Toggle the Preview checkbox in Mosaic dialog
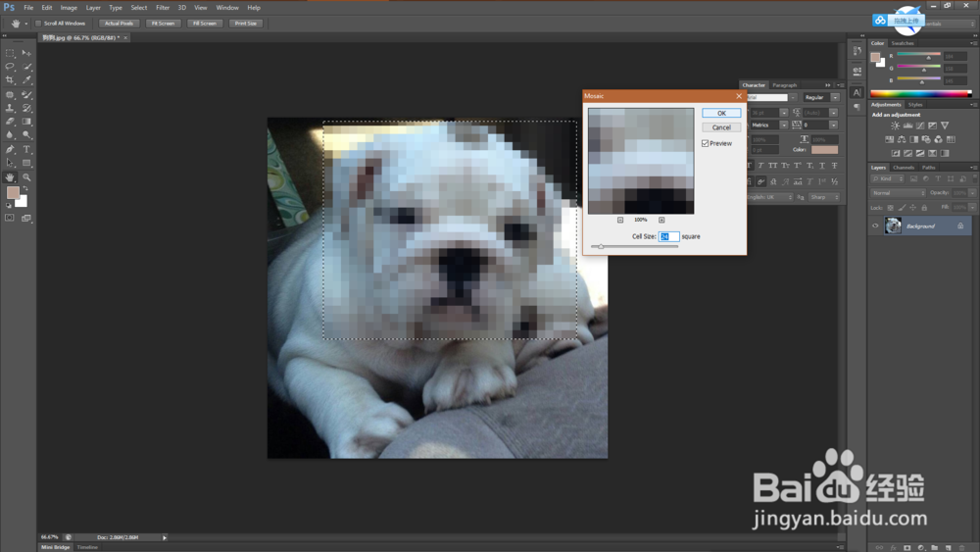 click(705, 143)
